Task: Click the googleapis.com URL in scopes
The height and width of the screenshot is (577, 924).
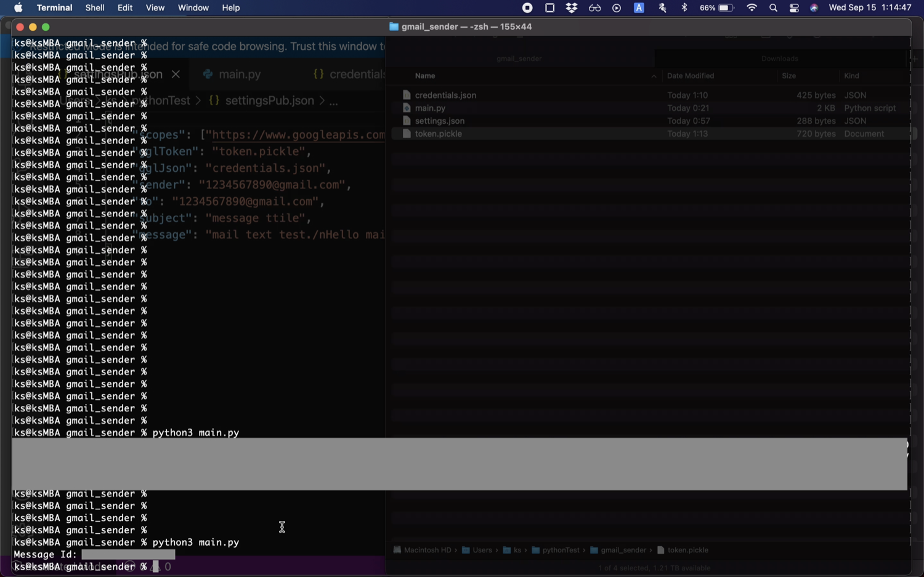Action: pos(298,135)
